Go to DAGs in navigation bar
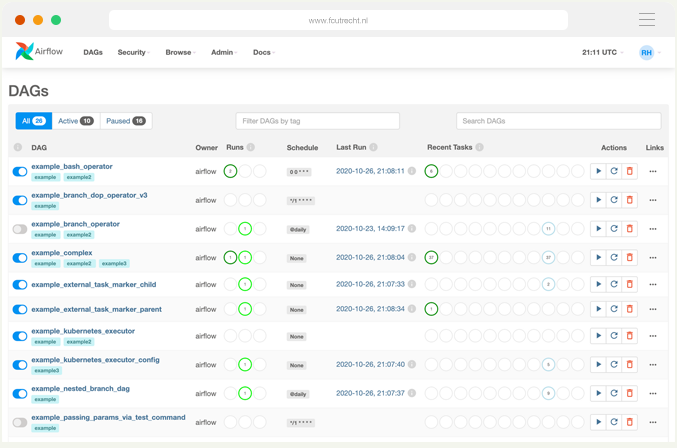The height and width of the screenshot is (448, 677). point(93,52)
